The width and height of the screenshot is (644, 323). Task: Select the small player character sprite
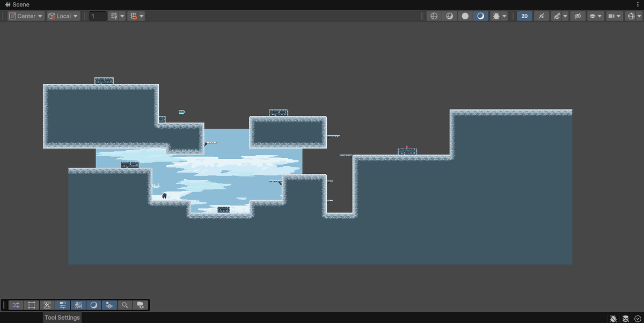(164, 196)
